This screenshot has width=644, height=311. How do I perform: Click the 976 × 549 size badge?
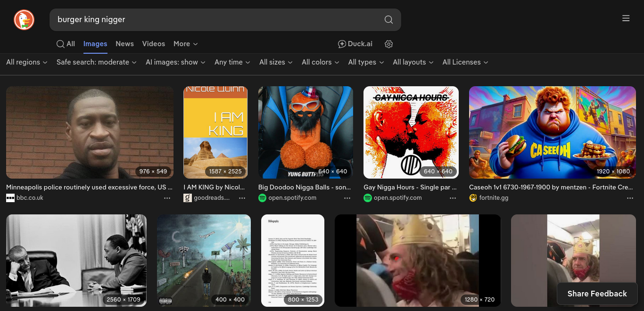(153, 172)
